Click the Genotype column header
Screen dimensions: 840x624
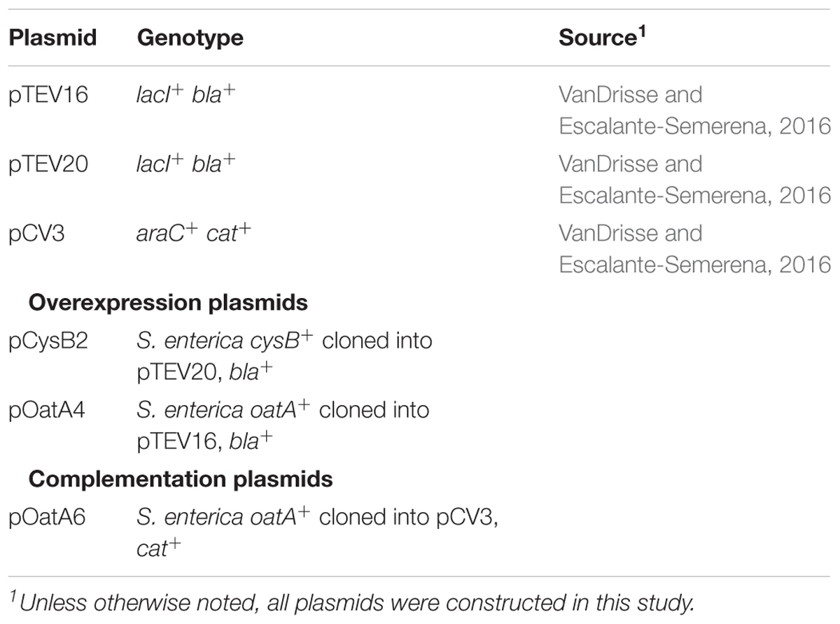tap(190, 38)
